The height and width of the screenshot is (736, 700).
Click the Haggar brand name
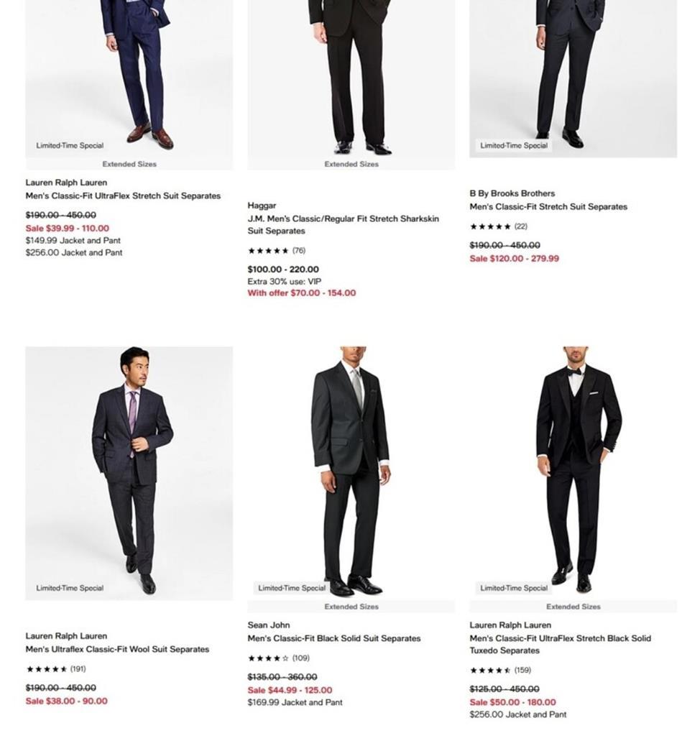coord(262,206)
